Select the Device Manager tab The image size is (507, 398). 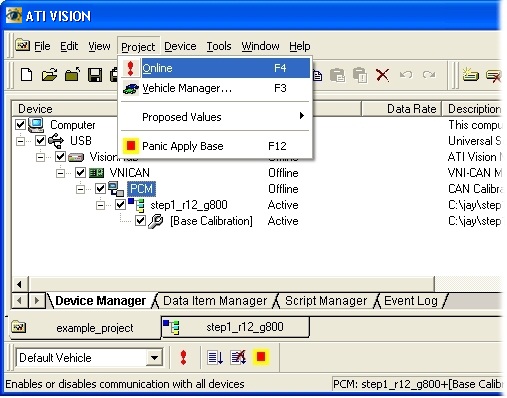tap(100, 301)
